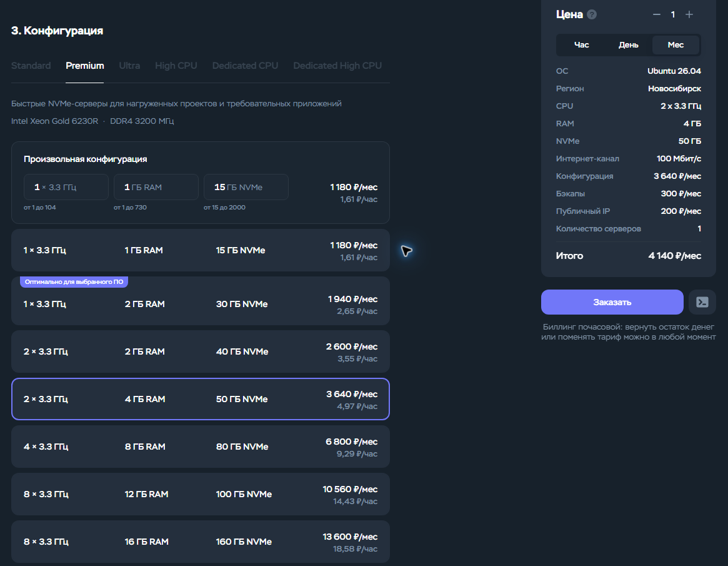Screen dimensions: 728x566
Task: Click the 100 Мбит/с internet channel value
Action: pyautogui.click(x=679, y=159)
